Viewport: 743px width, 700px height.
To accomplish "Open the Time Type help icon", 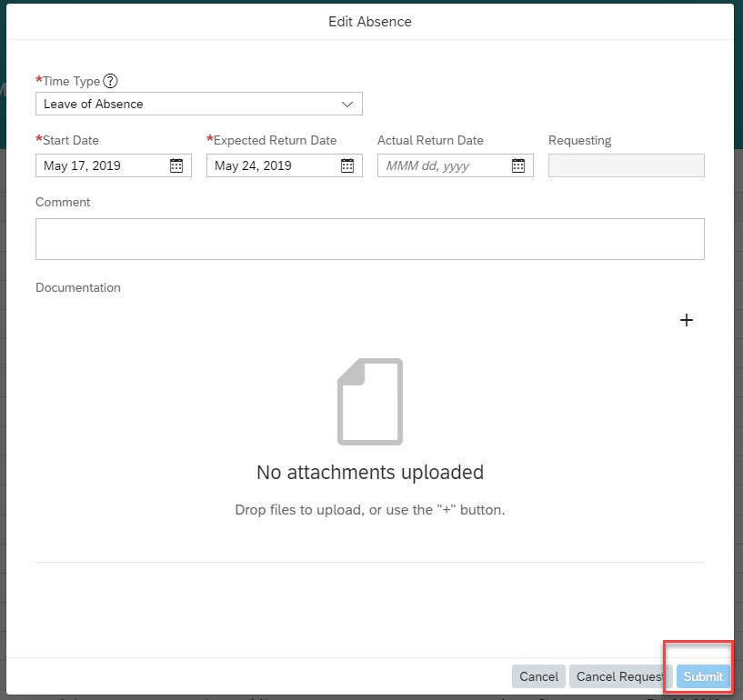I will (110, 81).
